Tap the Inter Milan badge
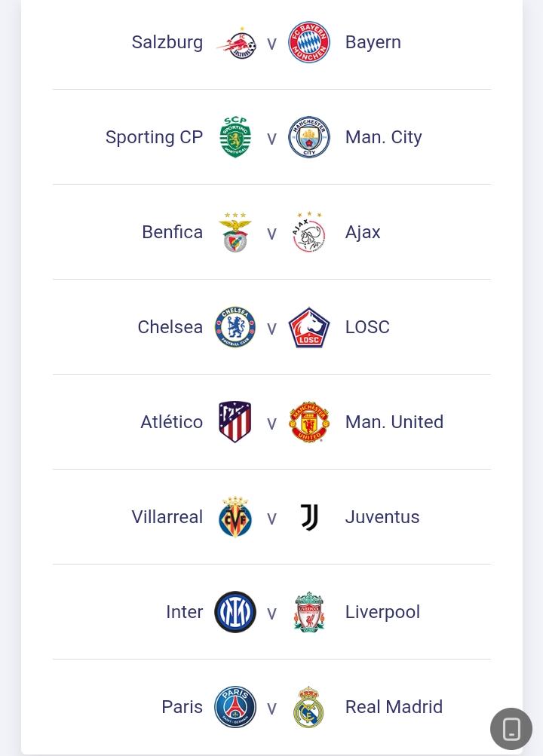543x756 pixels. pyautogui.click(x=235, y=612)
